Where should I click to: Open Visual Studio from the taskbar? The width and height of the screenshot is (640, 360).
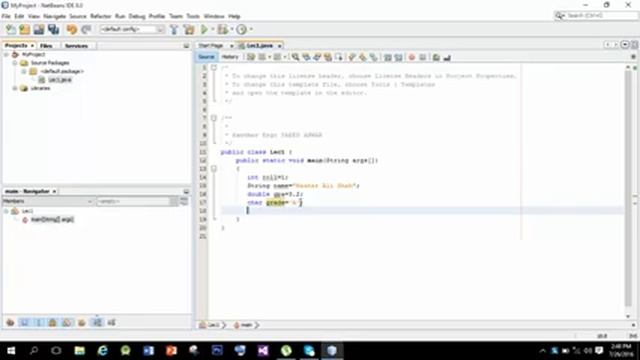[263, 350]
